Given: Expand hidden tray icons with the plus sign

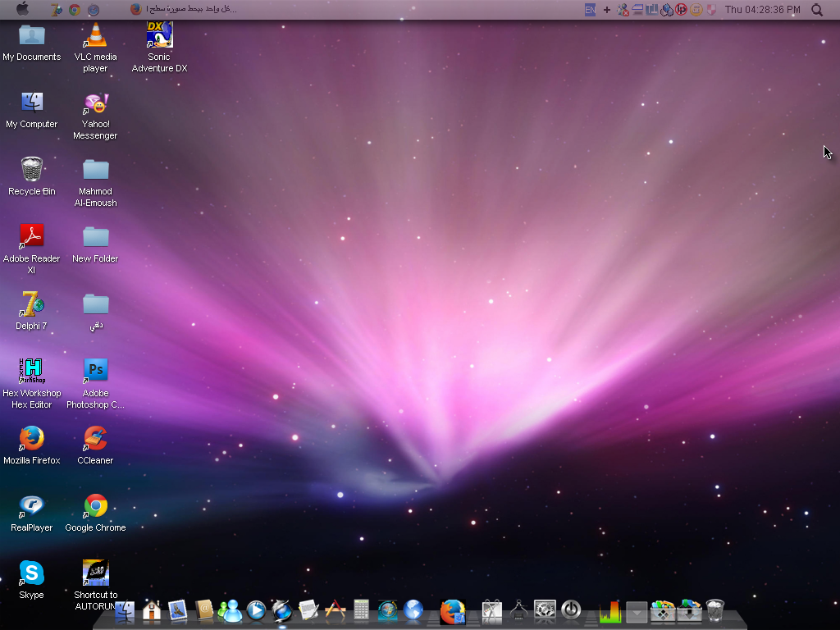Looking at the screenshot, I should click(x=607, y=10).
